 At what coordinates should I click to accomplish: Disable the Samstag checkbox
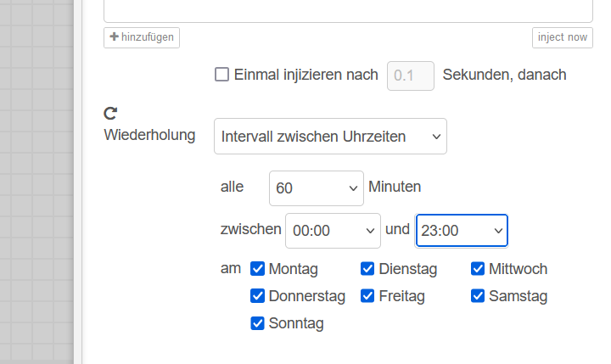point(478,296)
